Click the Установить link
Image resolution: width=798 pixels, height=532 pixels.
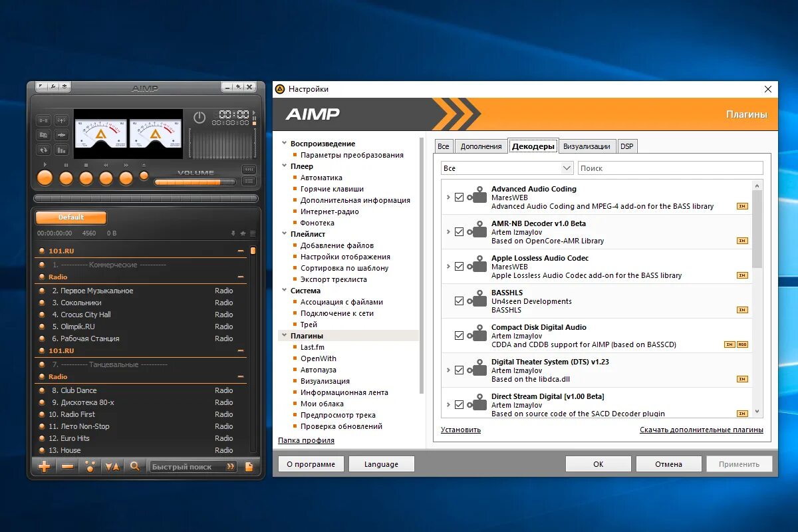coord(461,430)
